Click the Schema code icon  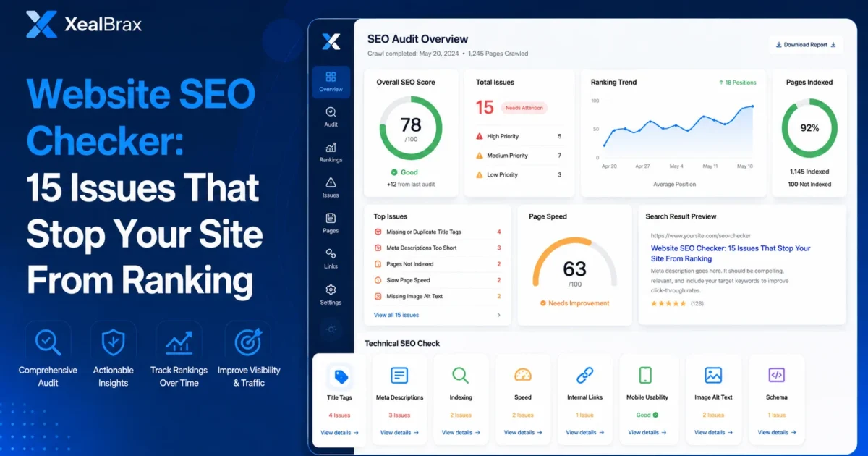pyautogui.click(x=776, y=375)
